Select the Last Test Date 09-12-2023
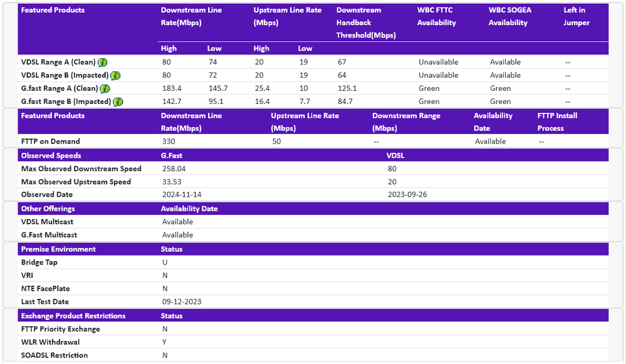This screenshot has height=364, width=626. click(x=180, y=301)
